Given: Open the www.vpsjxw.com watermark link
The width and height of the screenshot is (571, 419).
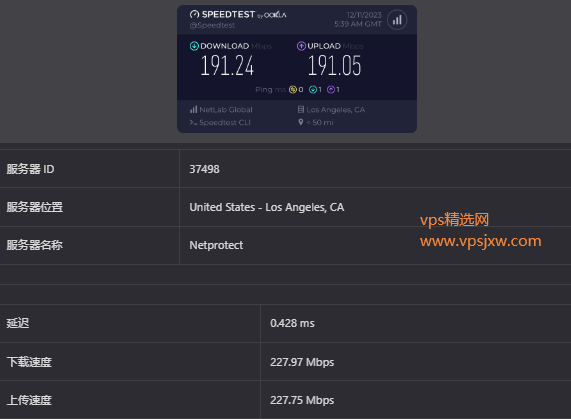Looking at the screenshot, I should coord(480,241).
